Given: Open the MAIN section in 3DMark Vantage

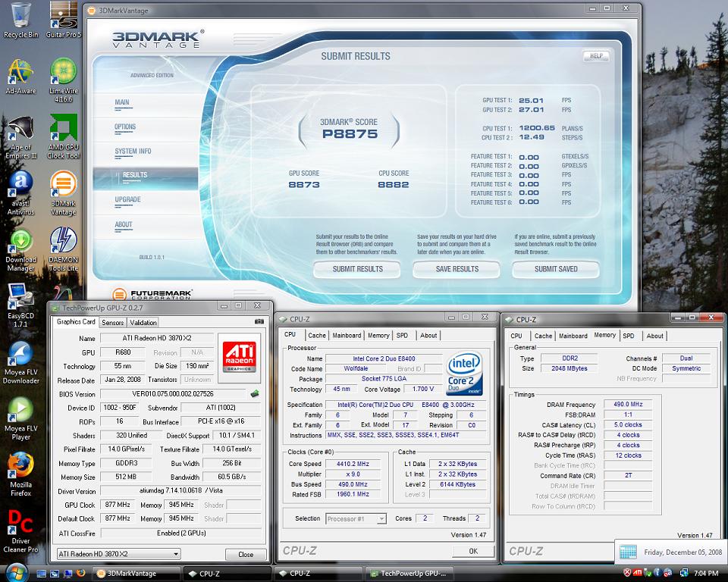Looking at the screenshot, I should click(x=122, y=102).
